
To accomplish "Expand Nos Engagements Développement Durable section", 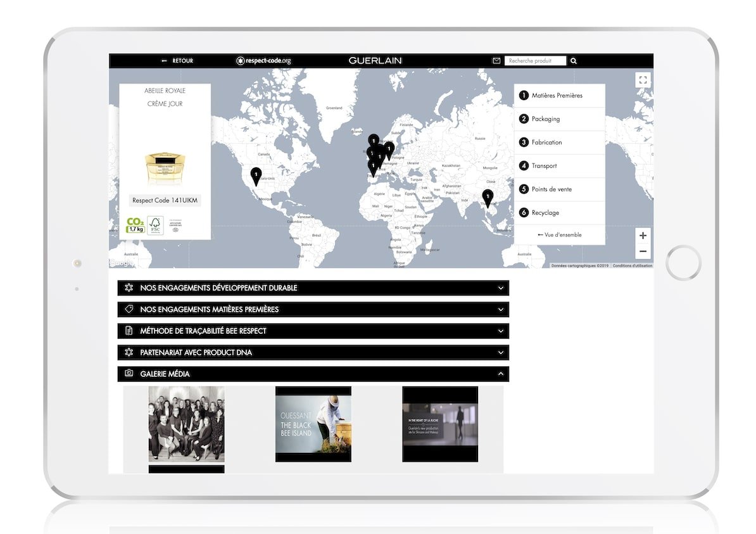I will [x=313, y=288].
